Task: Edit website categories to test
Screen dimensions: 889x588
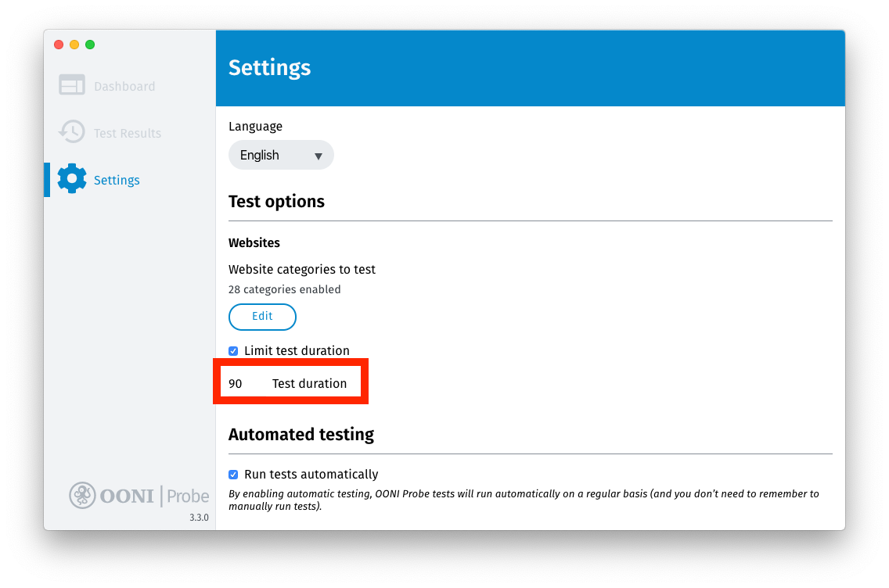Action: [x=262, y=317]
